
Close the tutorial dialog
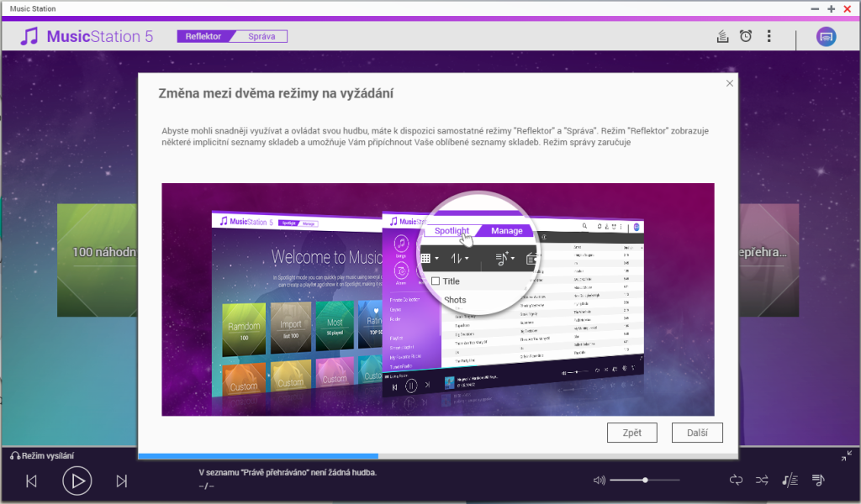tap(729, 83)
